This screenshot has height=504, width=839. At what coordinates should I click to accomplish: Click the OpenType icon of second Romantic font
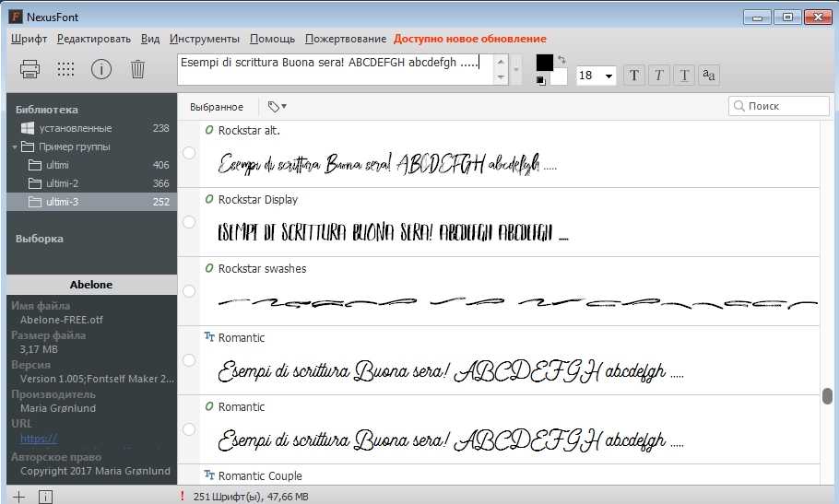coord(209,406)
